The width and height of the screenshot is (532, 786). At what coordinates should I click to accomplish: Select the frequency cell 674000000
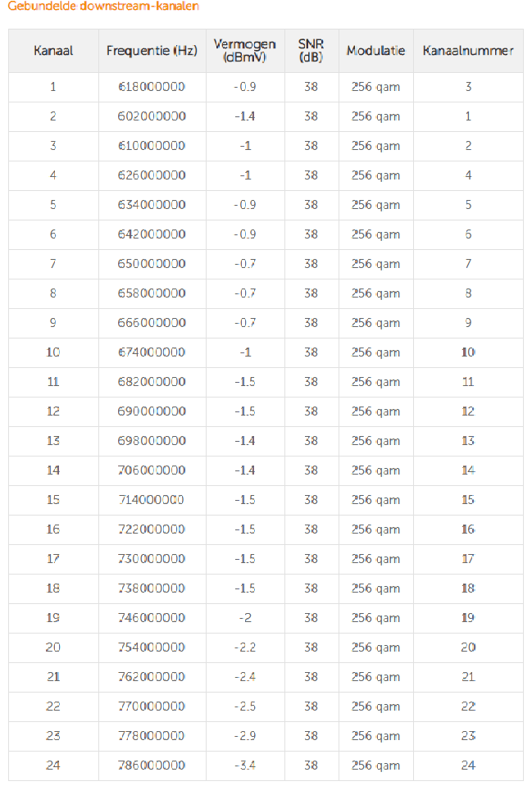tap(152, 352)
